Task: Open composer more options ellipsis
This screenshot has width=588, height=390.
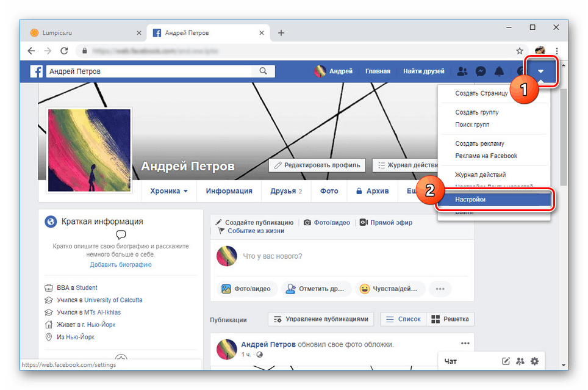Action: coord(440,289)
